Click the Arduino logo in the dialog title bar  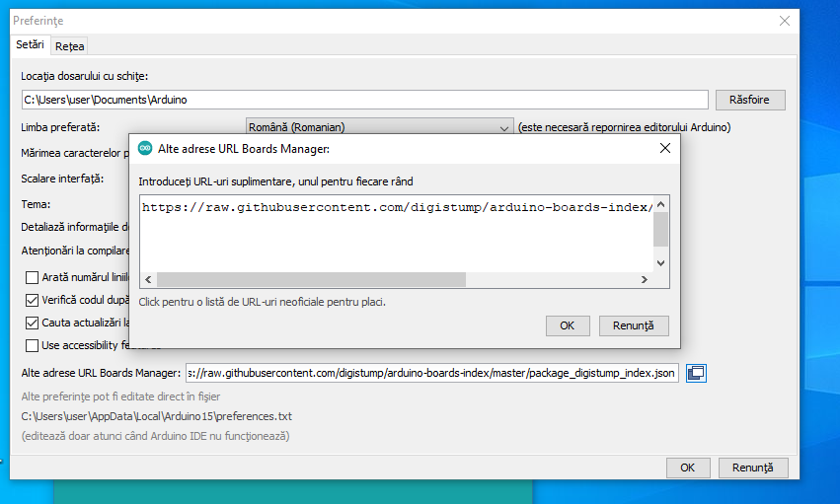145,149
